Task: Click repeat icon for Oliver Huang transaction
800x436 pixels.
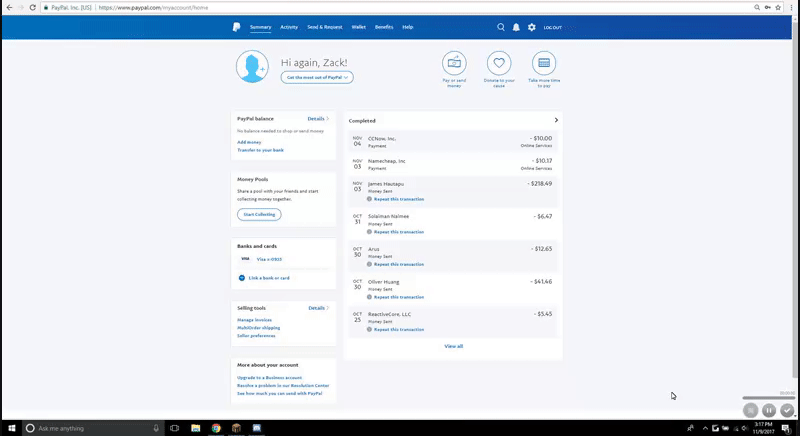Action: [x=369, y=297]
